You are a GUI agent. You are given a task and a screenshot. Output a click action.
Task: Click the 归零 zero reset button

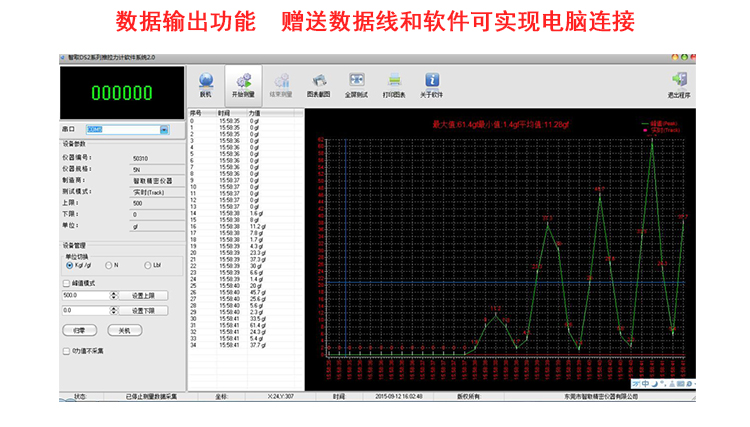click(x=79, y=329)
